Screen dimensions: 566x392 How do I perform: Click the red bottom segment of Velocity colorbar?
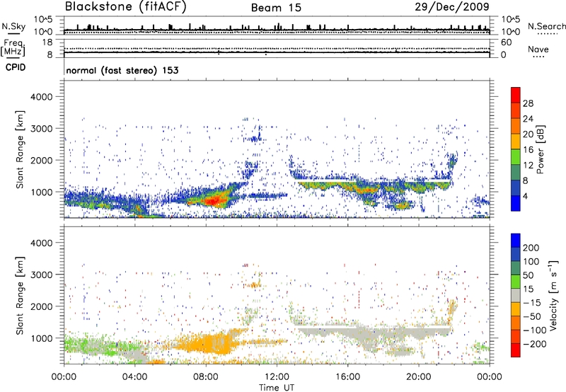516,350
